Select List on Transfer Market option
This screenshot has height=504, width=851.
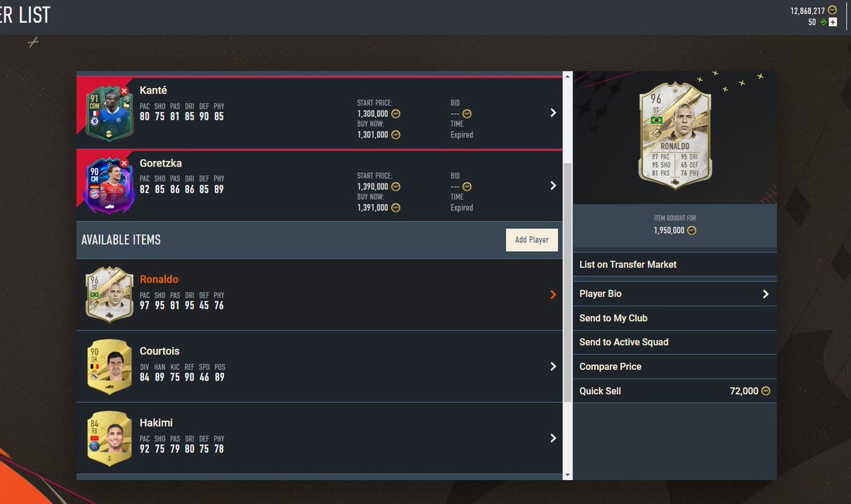tap(674, 264)
